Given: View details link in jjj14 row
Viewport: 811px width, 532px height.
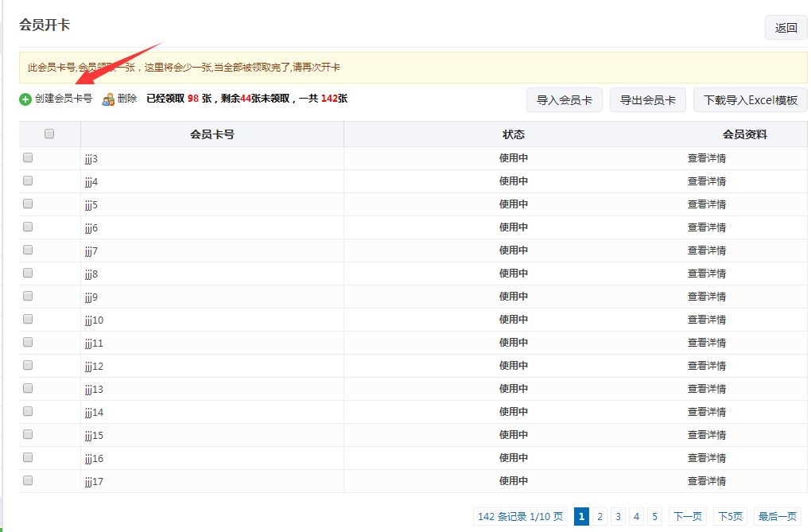Looking at the screenshot, I should tap(707, 412).
